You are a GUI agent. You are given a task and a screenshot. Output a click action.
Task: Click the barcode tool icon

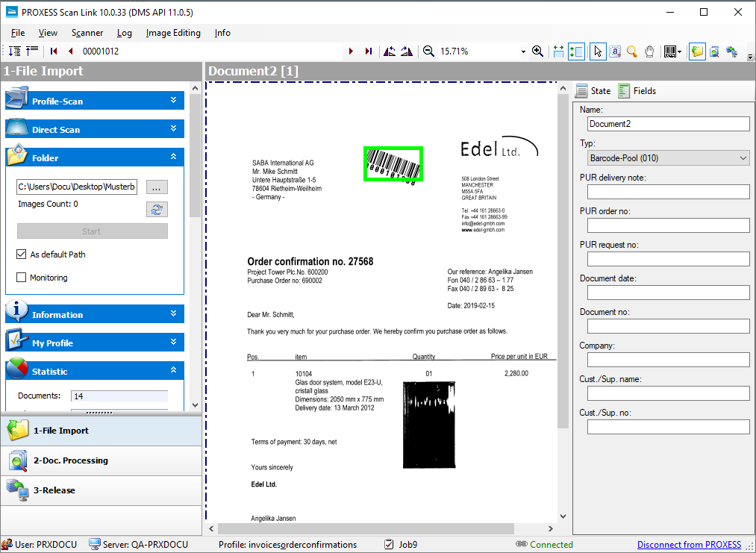click(672, 51)
